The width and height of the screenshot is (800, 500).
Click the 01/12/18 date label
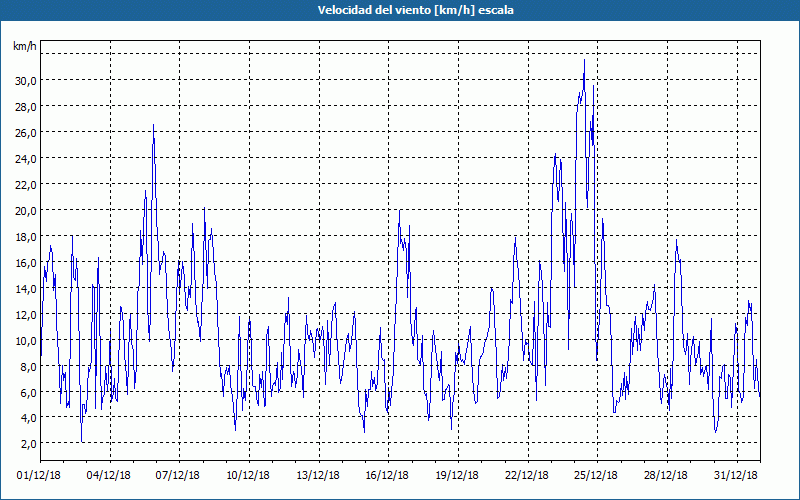(x=39, y=476)
